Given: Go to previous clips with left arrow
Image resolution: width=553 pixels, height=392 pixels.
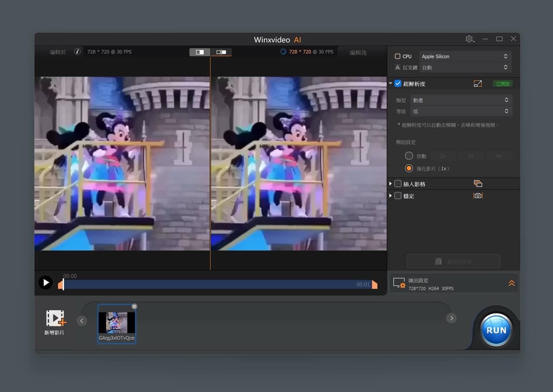Looking at the screenshot, I should coord(82,321).
